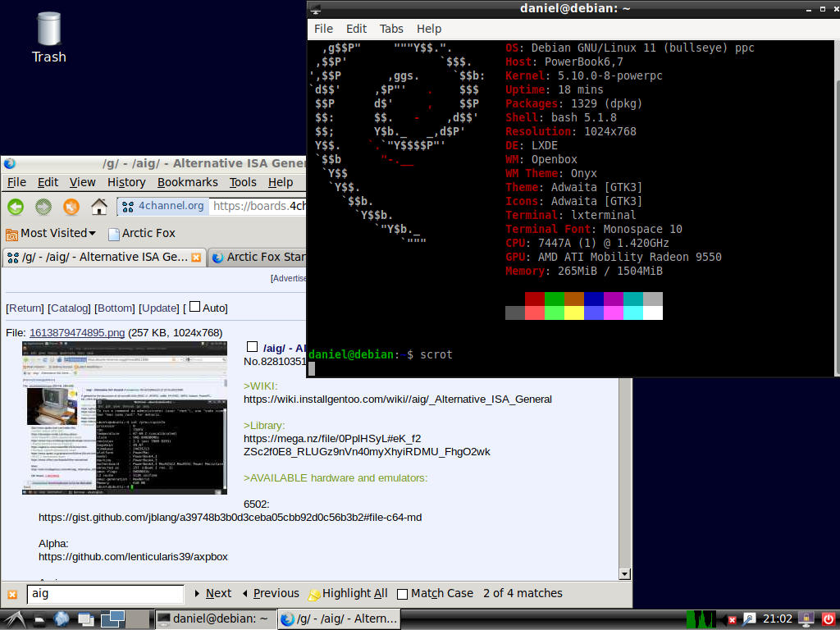Launch file manager from taskbar
This screenshot has height=630, width=840.
point(40,620)
